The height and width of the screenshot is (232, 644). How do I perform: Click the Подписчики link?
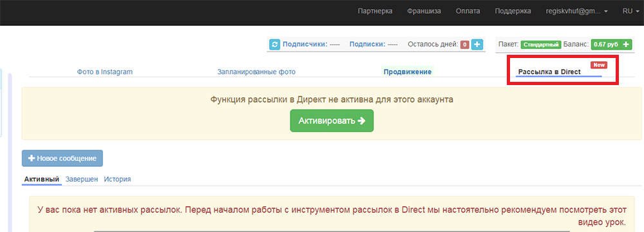click(305, 44)
